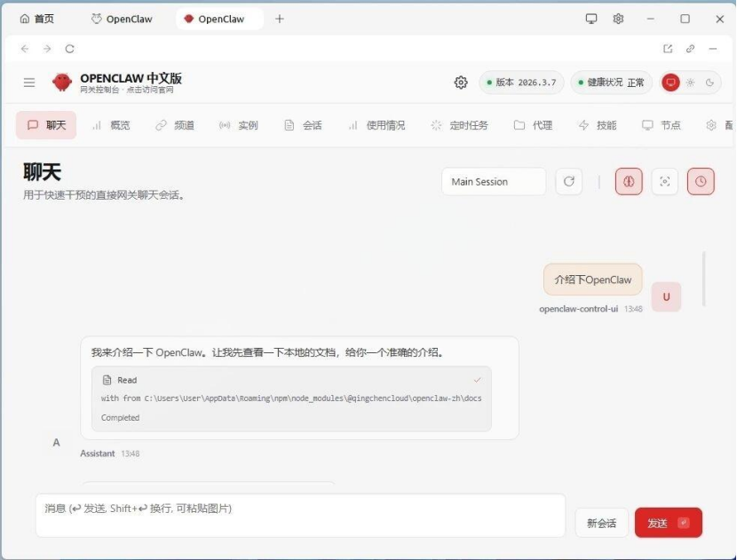Open the 技能 skills tab
This screenshot has height=560, width=737.
[598, 125]
